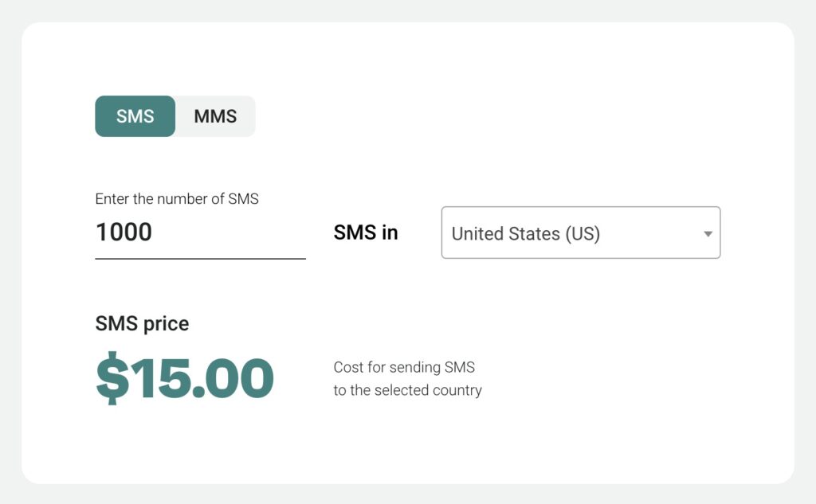Click the dropdown chevron beside United States
This screenshot has height=504, width=816.
(x=707, y=232)
